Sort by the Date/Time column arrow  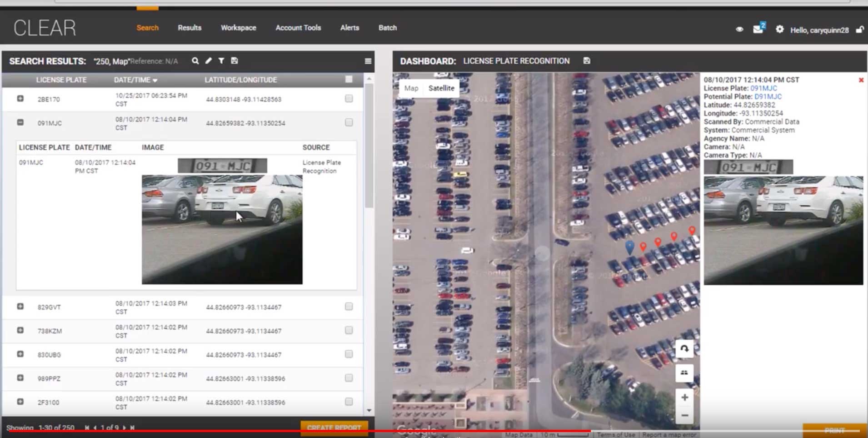click(x=155, y=81)
